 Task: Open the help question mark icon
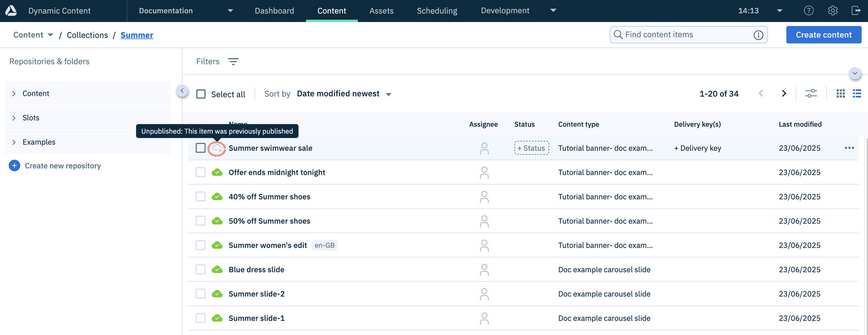coord(808,11)
